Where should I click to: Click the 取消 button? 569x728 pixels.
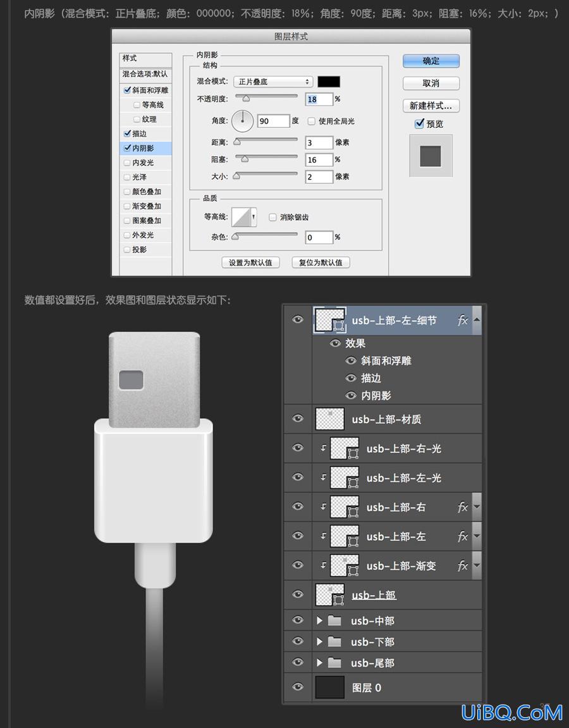click(431, 83)
